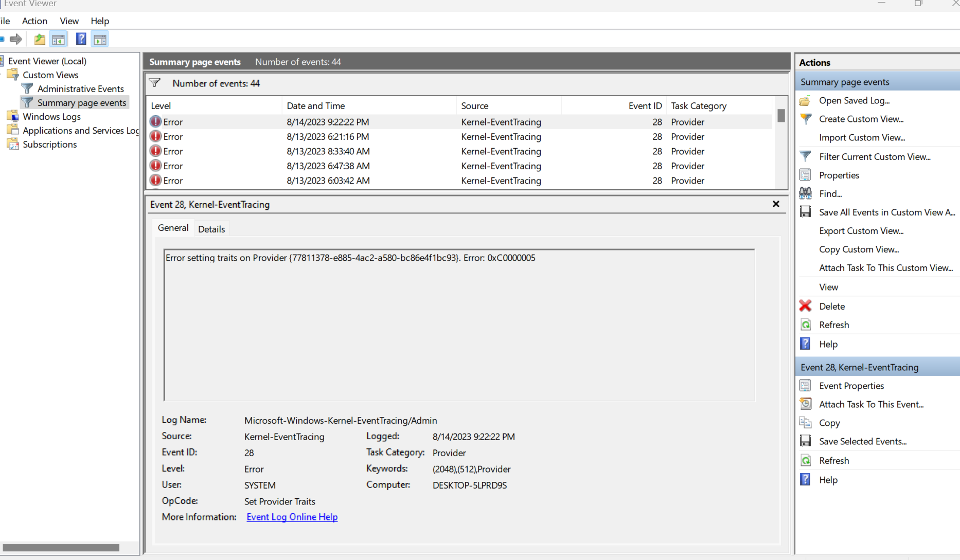Open the Action menu
Image resolution: width=960 pixels, height=560 pixels.
34,21
